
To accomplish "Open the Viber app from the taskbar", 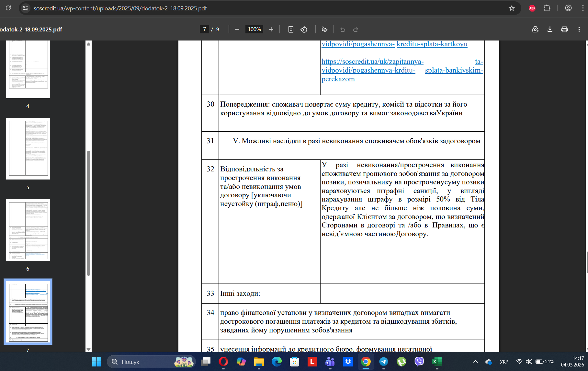I will pyautogui.click(x=419, y=362).
